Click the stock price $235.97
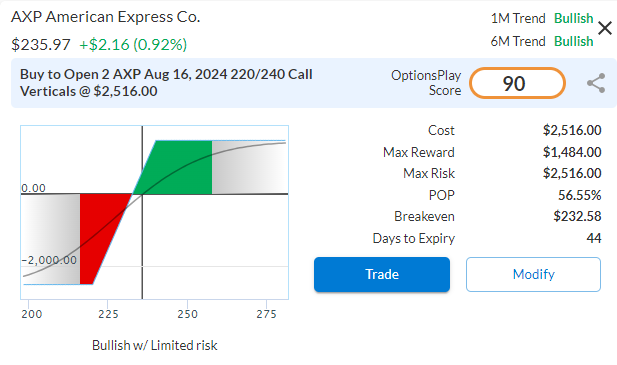The height and width of the screenshot is (365, 617). click(x=41, y=44)
